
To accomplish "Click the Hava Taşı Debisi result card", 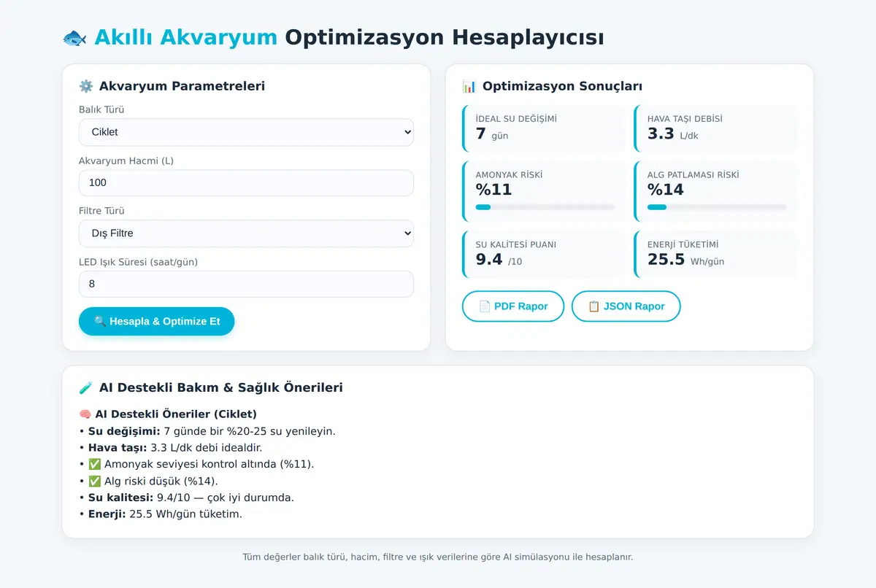I will (x=715, y=128).
